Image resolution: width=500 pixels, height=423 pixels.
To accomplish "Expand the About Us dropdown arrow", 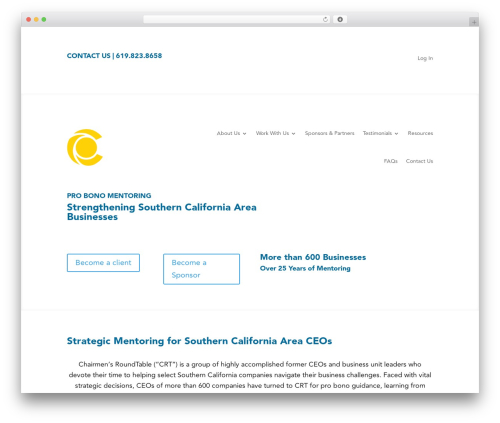I will coord(244,134).
